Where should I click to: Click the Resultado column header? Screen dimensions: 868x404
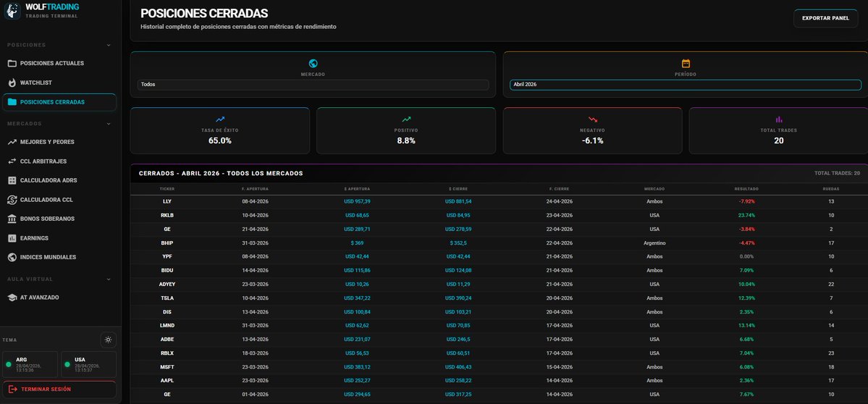[x=747, y=189]
